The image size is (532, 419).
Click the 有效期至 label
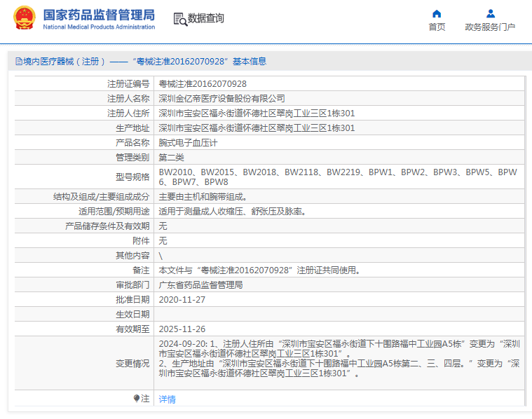point(132,329)
